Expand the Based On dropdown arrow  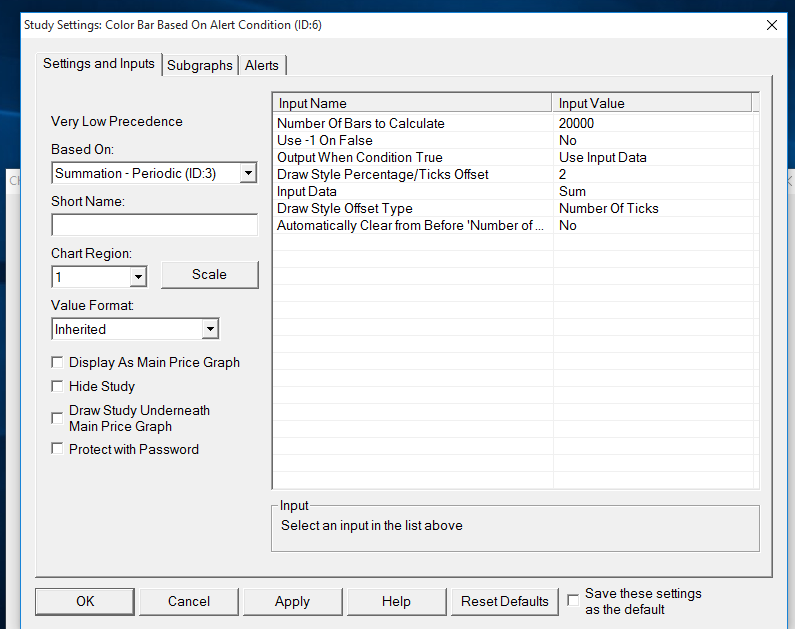point(248,173)
